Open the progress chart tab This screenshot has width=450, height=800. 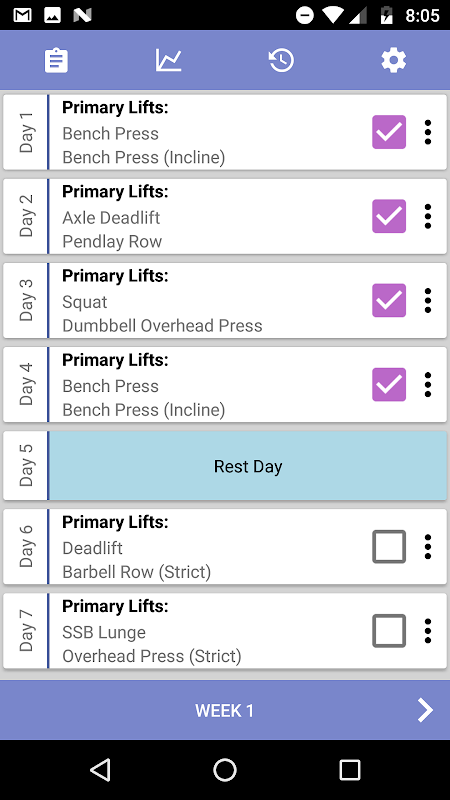tap(168, 60)
